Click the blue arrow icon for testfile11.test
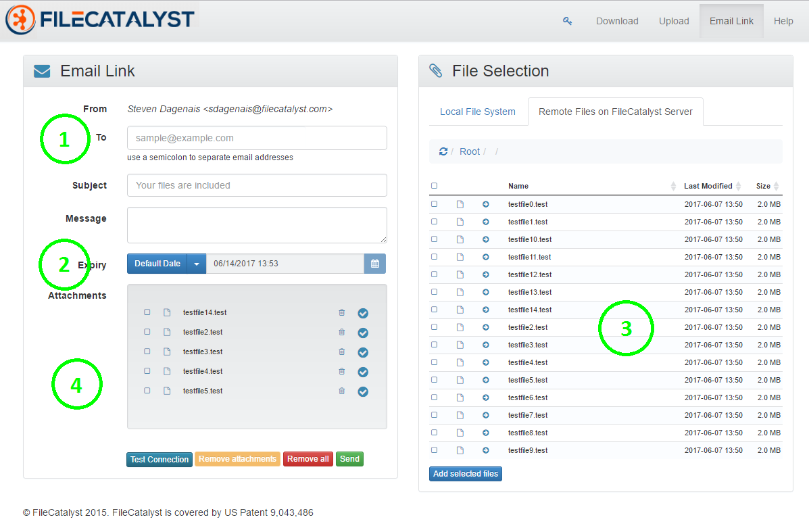The image size is (809, 532). [x=485, y=257]
